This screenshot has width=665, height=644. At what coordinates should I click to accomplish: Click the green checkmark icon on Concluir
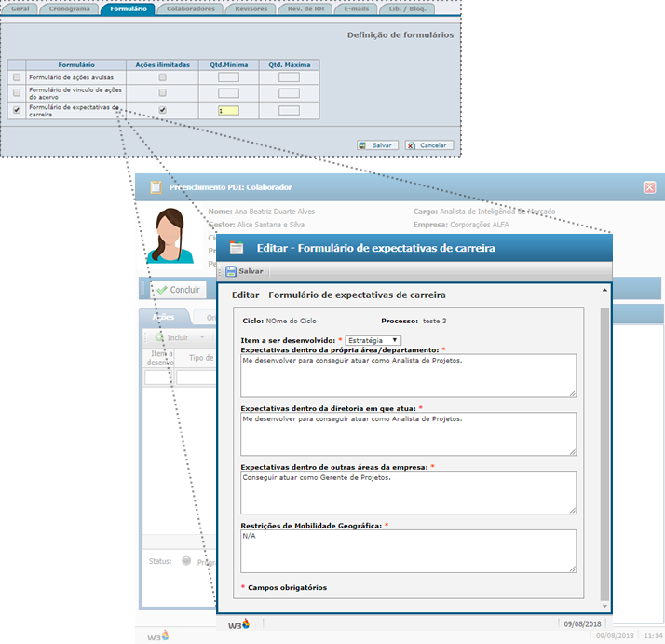[161, 290]
